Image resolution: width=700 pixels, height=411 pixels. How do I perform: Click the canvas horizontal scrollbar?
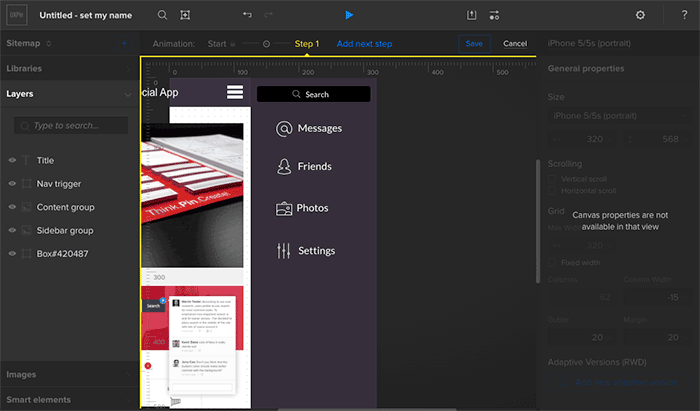pos(367,409)
